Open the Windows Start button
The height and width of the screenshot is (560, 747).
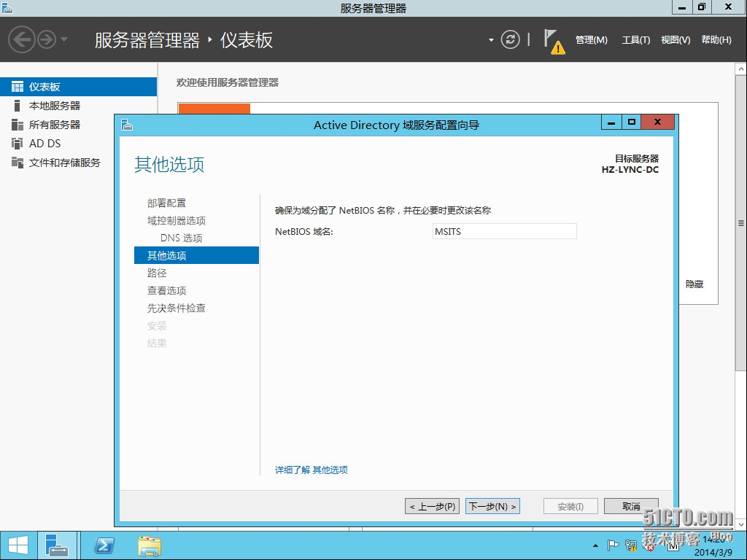(18, 545)
